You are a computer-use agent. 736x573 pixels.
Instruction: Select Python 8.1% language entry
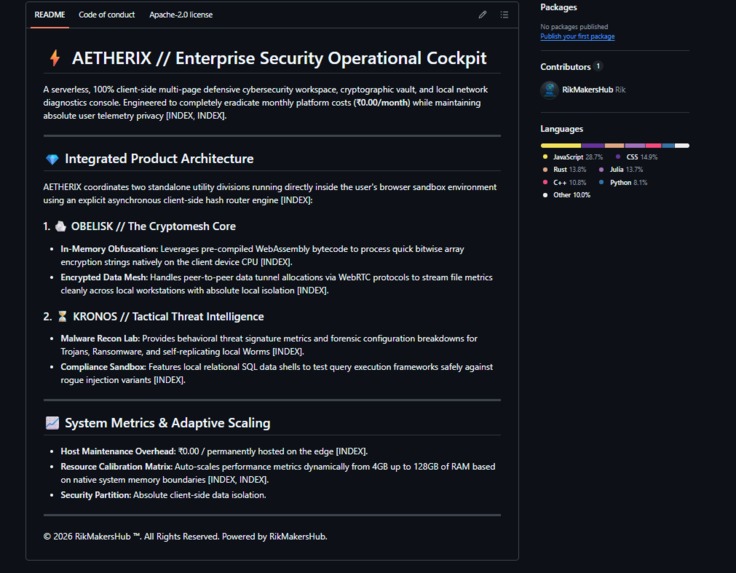coord(623,182)
